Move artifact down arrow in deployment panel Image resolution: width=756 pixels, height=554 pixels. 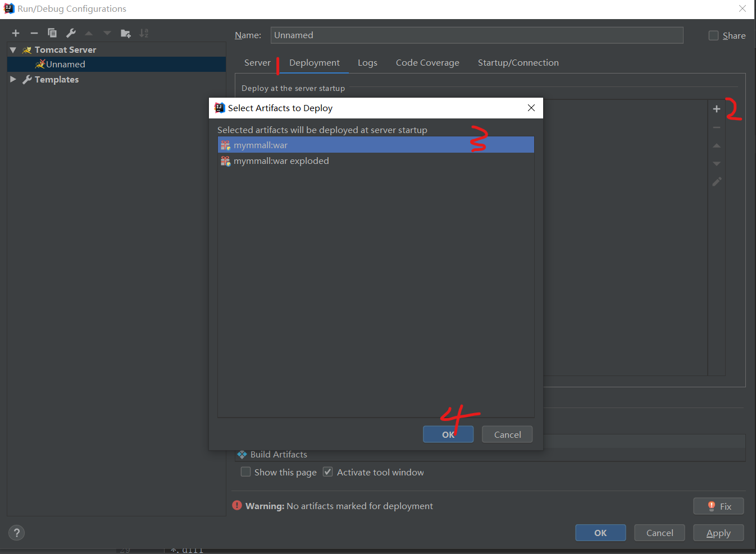[x=717, y=163]
